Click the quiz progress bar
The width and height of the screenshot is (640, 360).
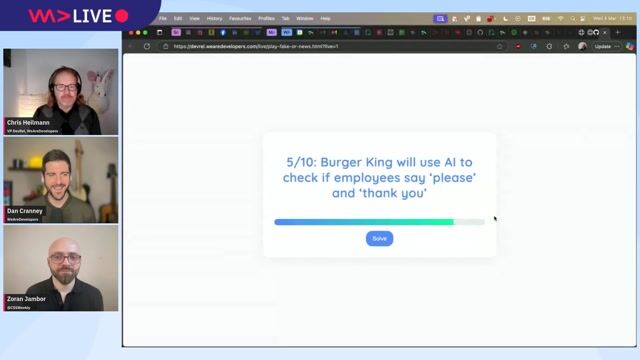tap(379, 222)
